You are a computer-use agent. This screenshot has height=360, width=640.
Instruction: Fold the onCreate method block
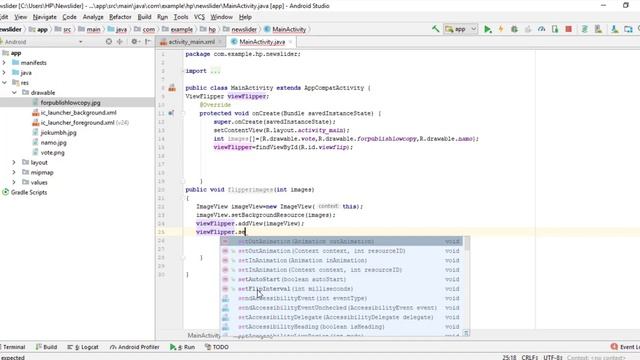point(182,113)
